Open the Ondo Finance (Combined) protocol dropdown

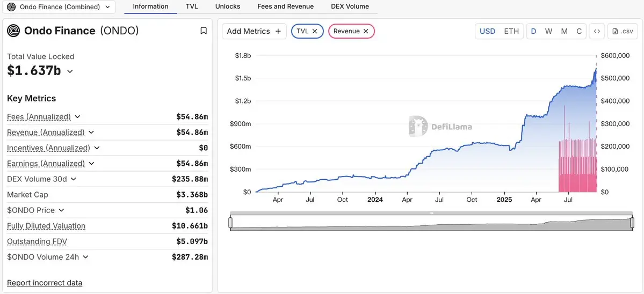[x=59, y=6]
